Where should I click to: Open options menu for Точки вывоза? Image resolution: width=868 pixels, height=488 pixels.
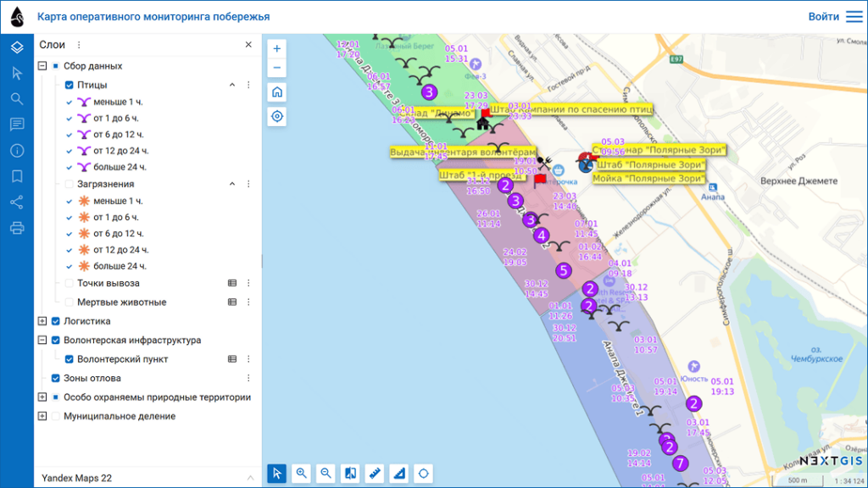coord(248,283)
